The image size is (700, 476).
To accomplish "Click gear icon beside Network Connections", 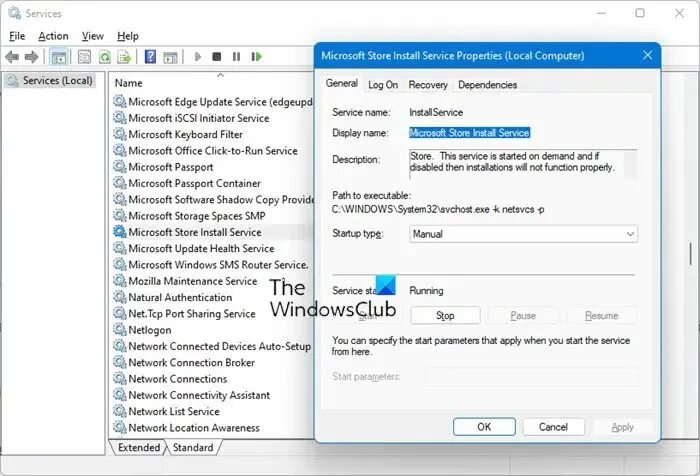I will (x=120, y=378).
